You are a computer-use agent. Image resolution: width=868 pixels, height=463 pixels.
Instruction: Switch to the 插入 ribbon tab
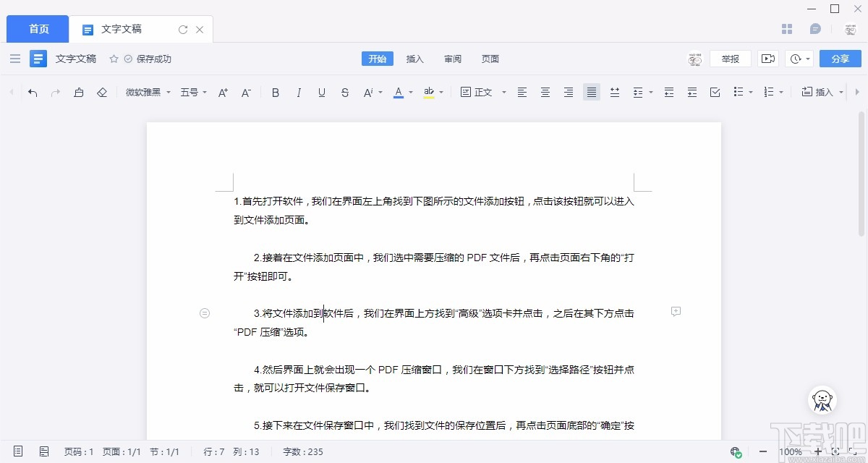(415, 59)
